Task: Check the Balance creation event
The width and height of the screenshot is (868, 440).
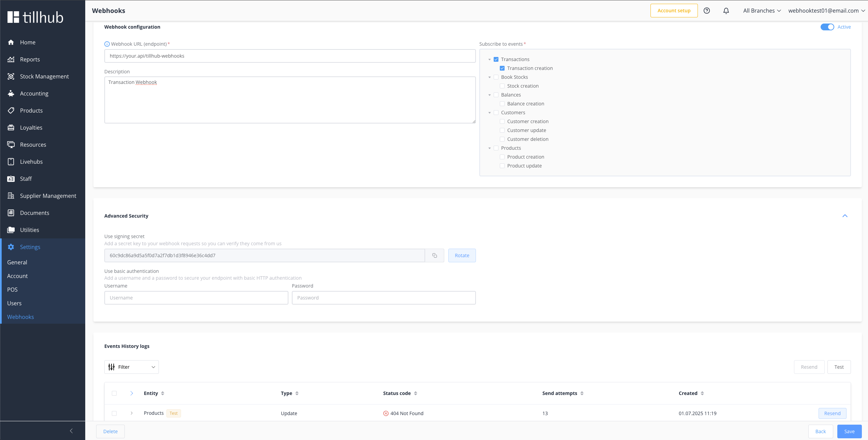Action: coord(502,104)
